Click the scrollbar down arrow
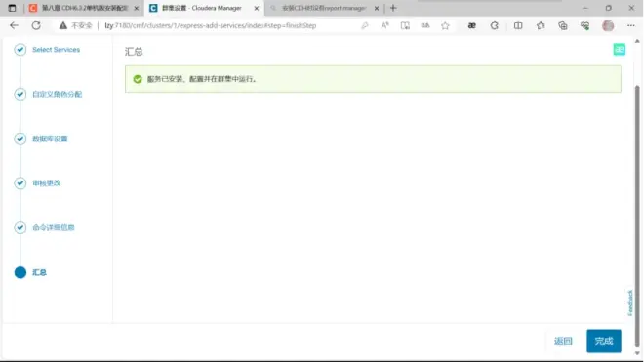This screenshot has height=362, width=644. pyautogui.click(x=637, y=353)
